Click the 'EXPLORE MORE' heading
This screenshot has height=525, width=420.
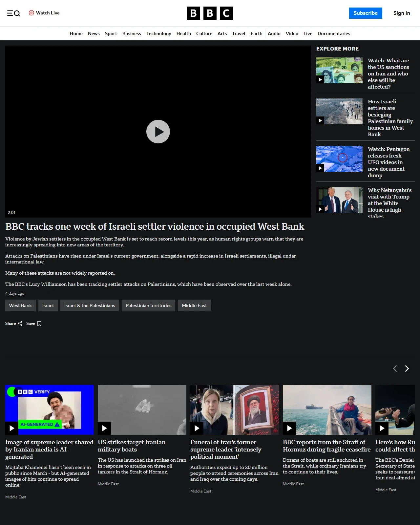pos(337,49)
